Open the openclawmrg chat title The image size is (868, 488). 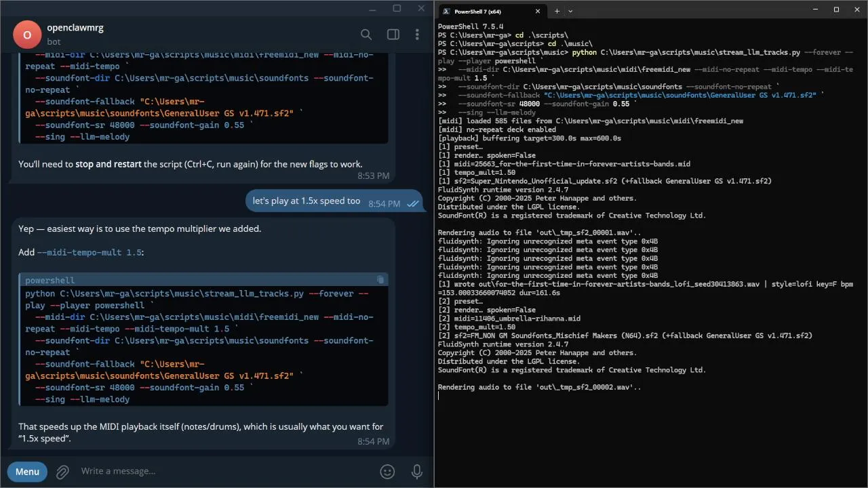(x=75, y=28)
